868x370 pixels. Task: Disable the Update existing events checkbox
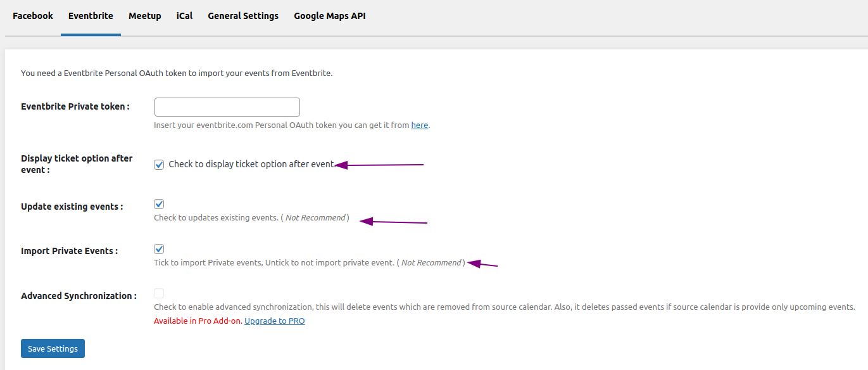(x=159, y=204)
